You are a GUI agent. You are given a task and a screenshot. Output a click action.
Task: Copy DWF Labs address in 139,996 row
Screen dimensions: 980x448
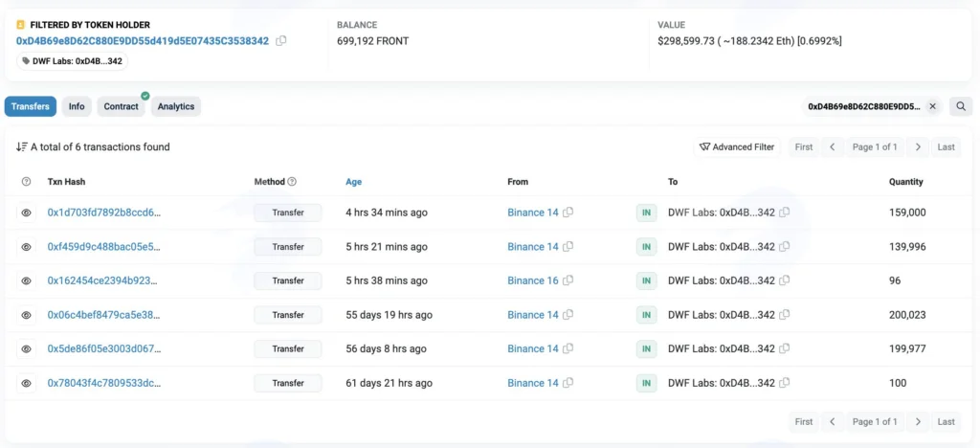tap(785, 247)
